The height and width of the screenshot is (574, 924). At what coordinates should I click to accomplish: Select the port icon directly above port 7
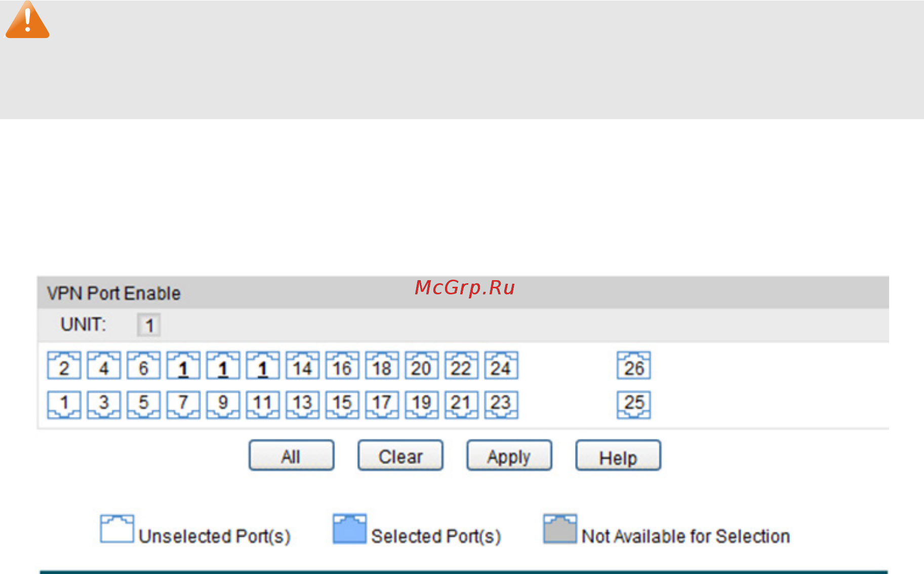coord(183,366)
